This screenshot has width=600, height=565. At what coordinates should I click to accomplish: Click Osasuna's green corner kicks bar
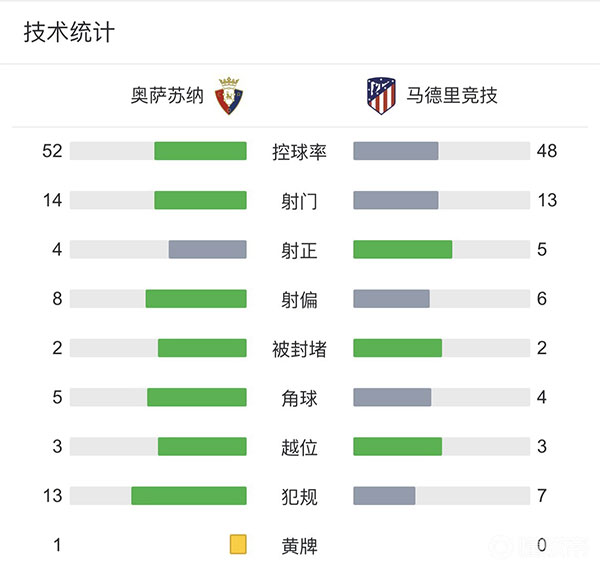click(197, 397)
